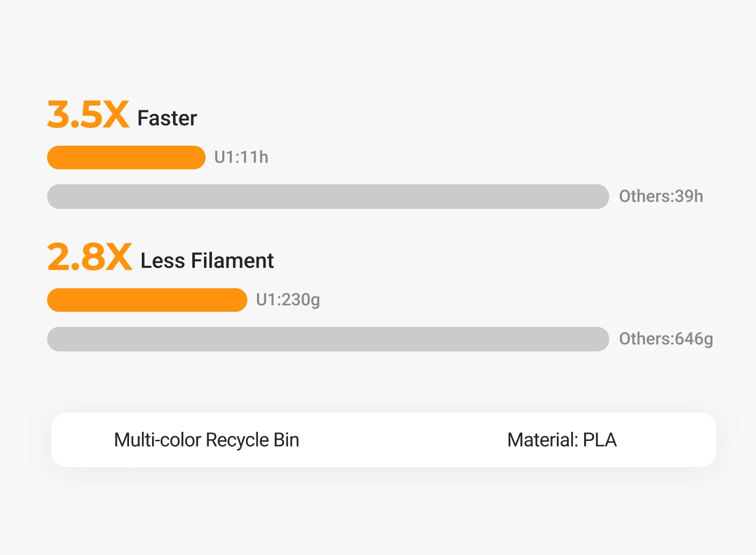Click the gray bar beside Others:39h

tap(328, 197)
